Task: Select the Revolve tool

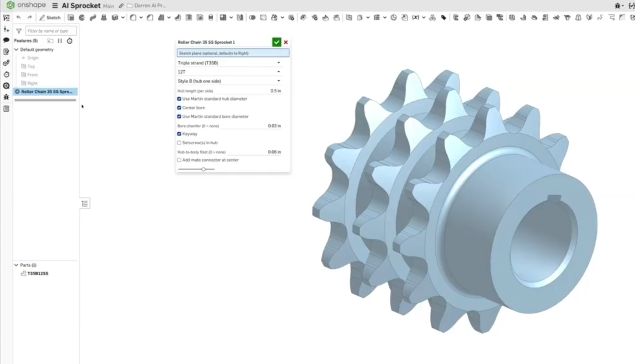Action: [82, 18]
